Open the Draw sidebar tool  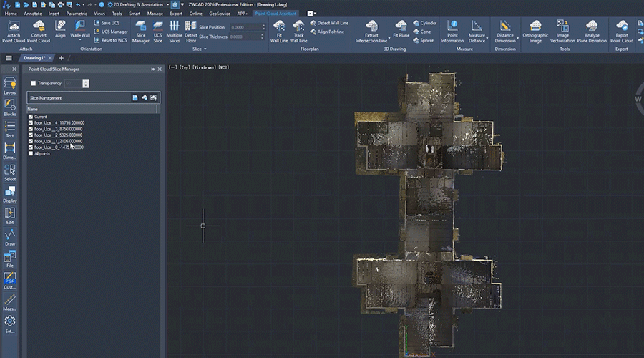10,238
